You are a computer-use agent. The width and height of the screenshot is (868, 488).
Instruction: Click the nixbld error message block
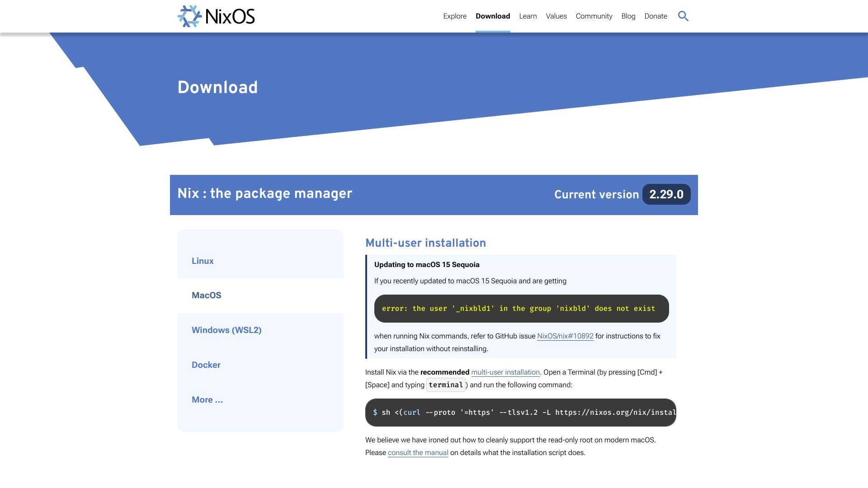coord(522,309)
